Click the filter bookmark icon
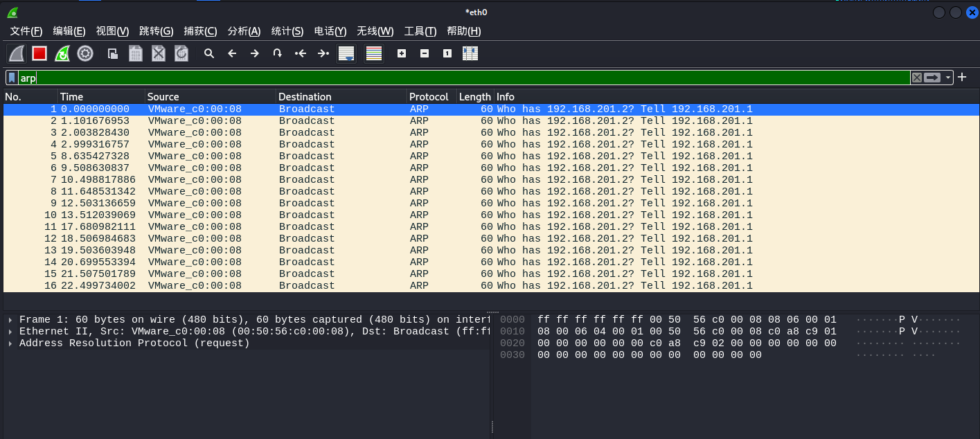Screen dimensions: 980x439 (x=12, y=78)
